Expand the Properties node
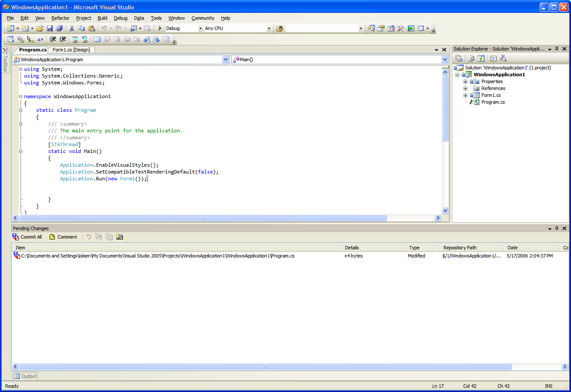 [465, 81]
